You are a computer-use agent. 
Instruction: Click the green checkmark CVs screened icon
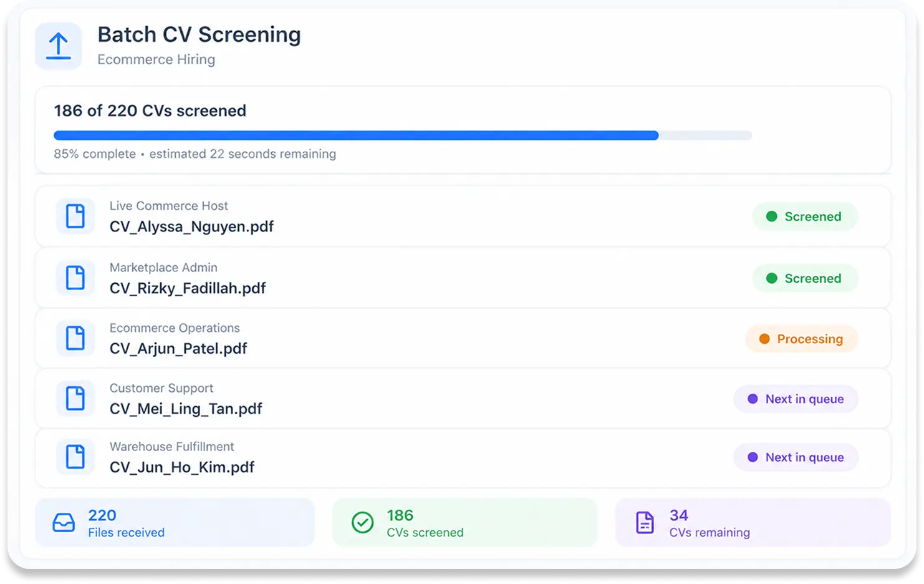pos(362,522)
